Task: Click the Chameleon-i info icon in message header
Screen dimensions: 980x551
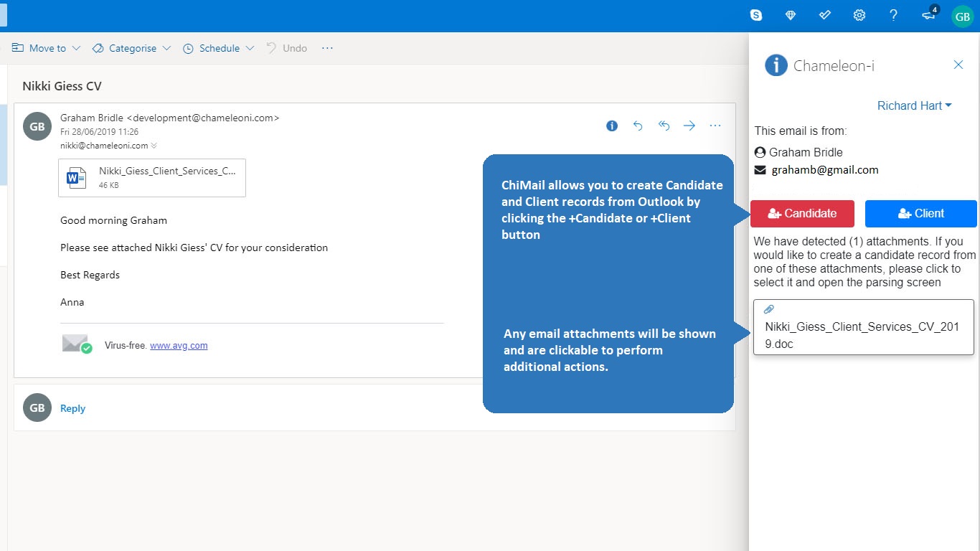Action: click(612, 126)
